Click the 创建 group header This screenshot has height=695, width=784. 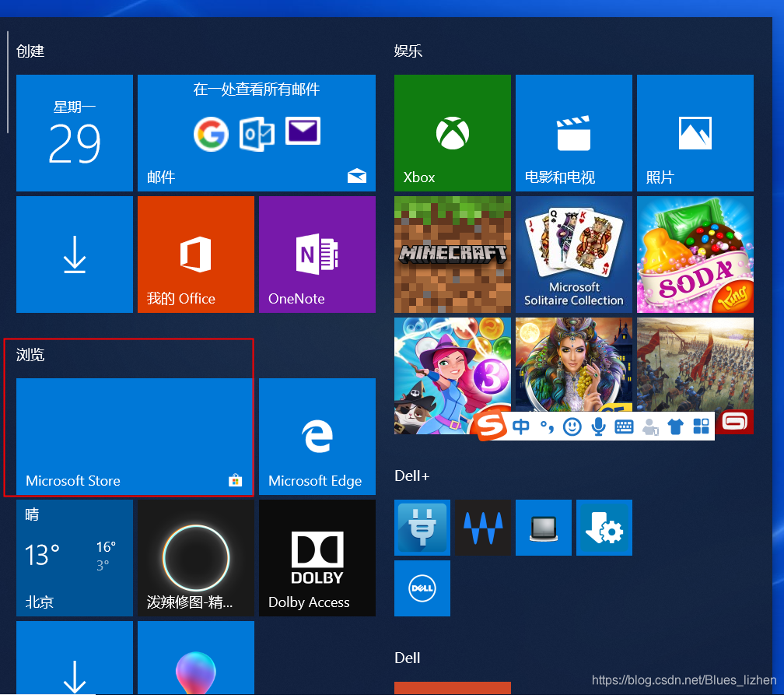click(x=30, y=51)
